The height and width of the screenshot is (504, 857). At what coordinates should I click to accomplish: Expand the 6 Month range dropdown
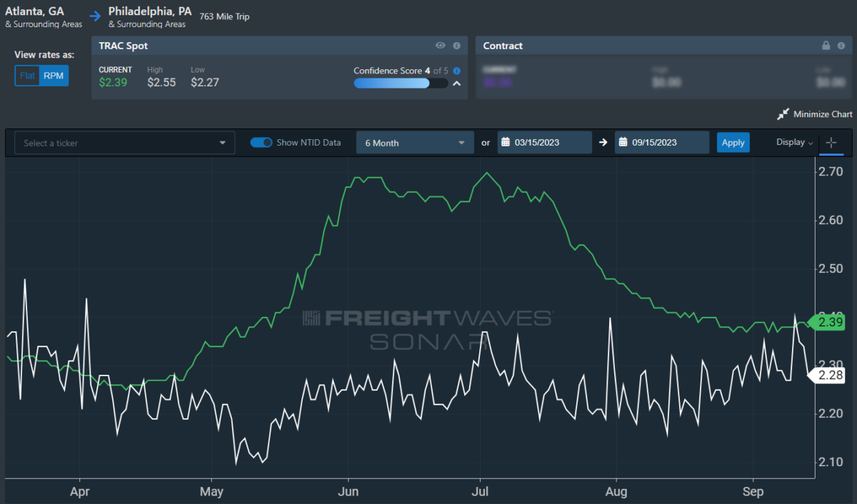(415, 143)
